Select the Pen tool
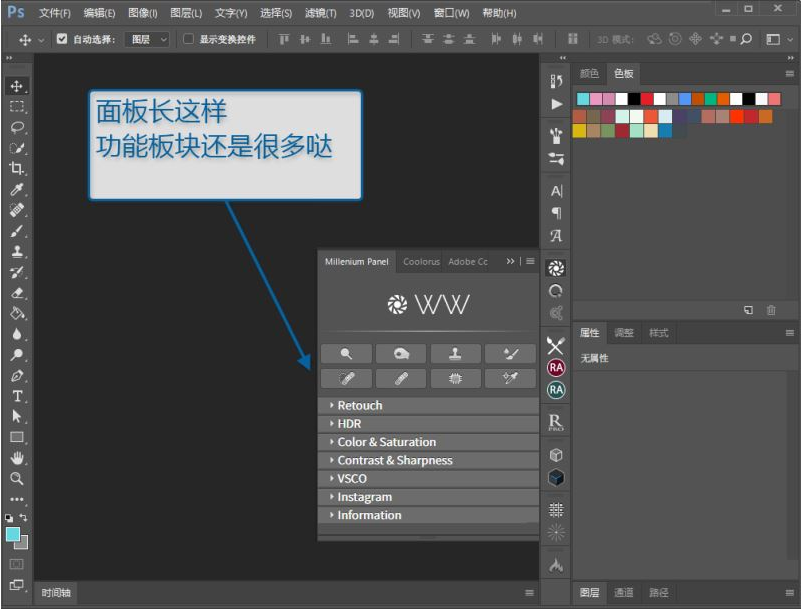This screenshot has height=609, width=802. 17,376
